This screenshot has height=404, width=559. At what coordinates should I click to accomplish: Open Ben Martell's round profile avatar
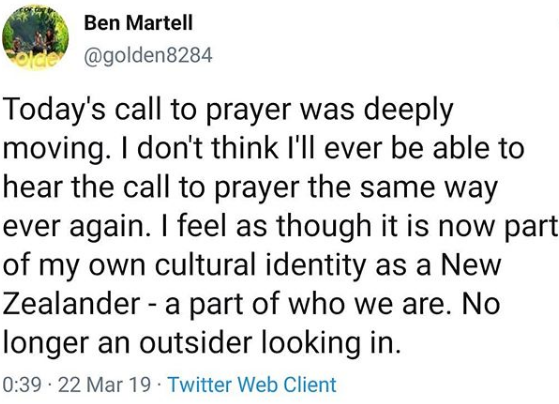tap(36, 37)
